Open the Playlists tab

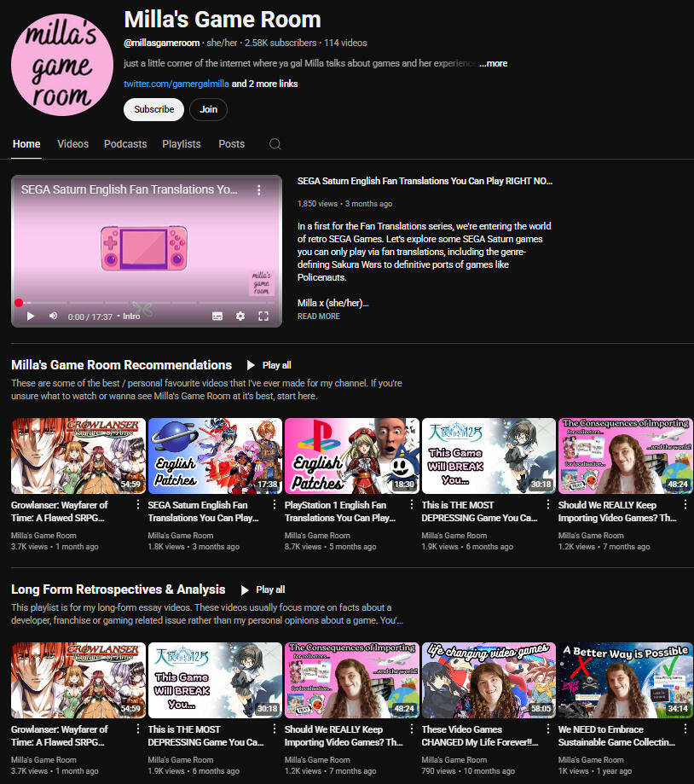182,144
